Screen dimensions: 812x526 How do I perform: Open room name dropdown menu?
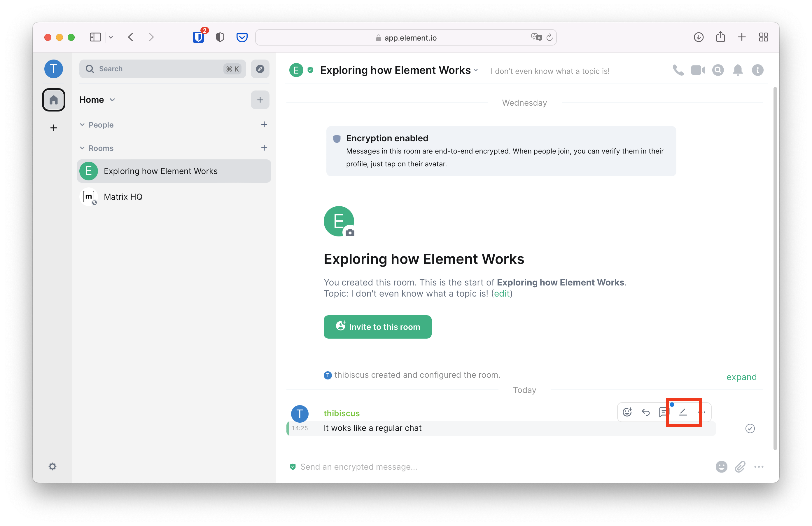pos(476,70)
